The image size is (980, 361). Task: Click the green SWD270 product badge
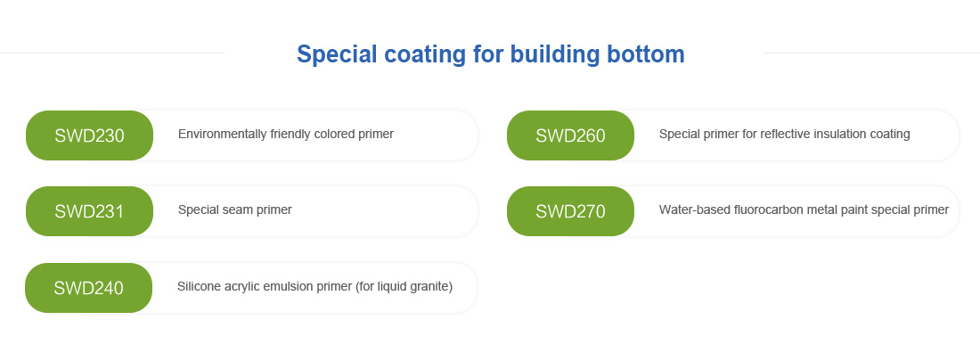pos(570,211)
